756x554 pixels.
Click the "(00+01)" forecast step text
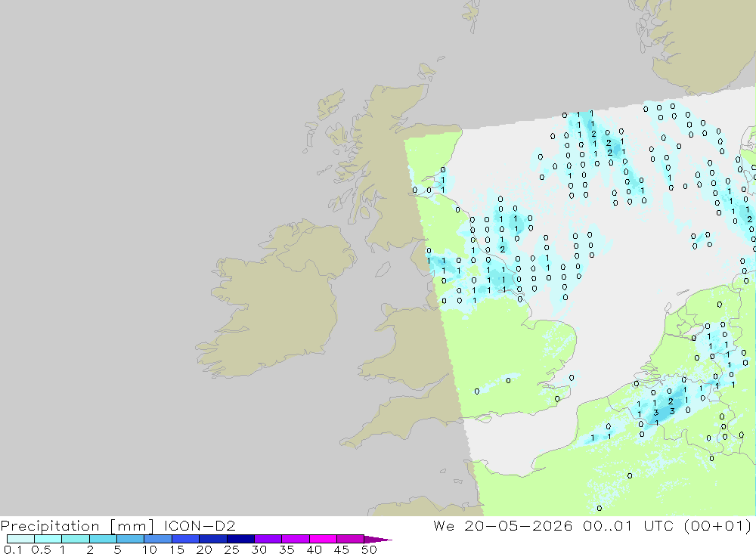click(718, 526)
